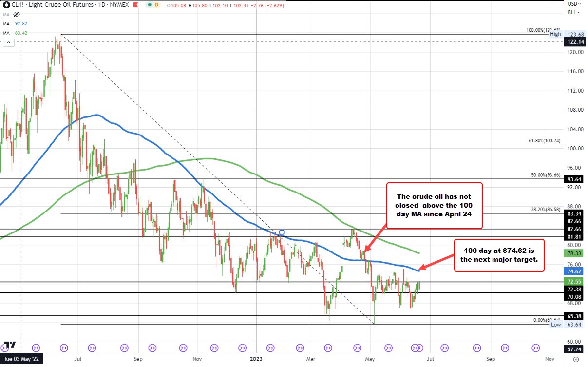Image resolution: width=588 pixels, height=367 pixels.
Task: Click the green market status dot in the toolbar
Action: click(149, 5)
